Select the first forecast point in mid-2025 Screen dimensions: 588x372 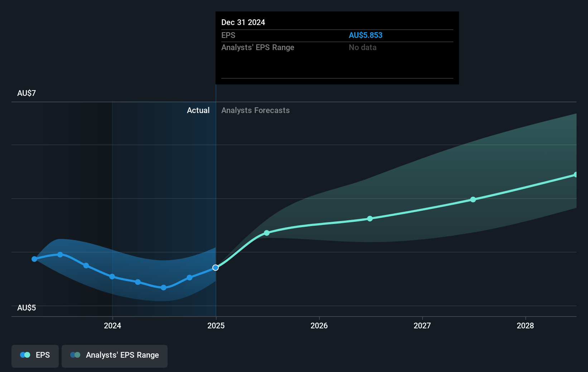(267, 233)
